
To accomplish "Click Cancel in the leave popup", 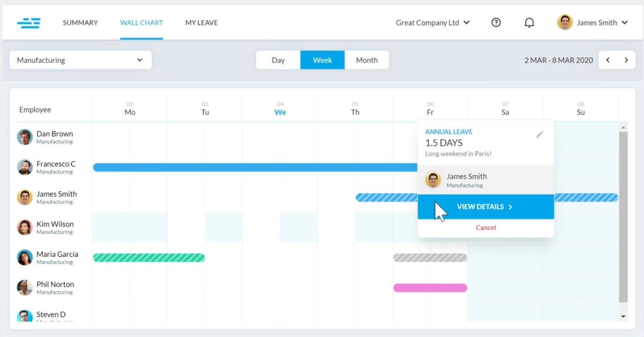I will click(x=486, y=227).
